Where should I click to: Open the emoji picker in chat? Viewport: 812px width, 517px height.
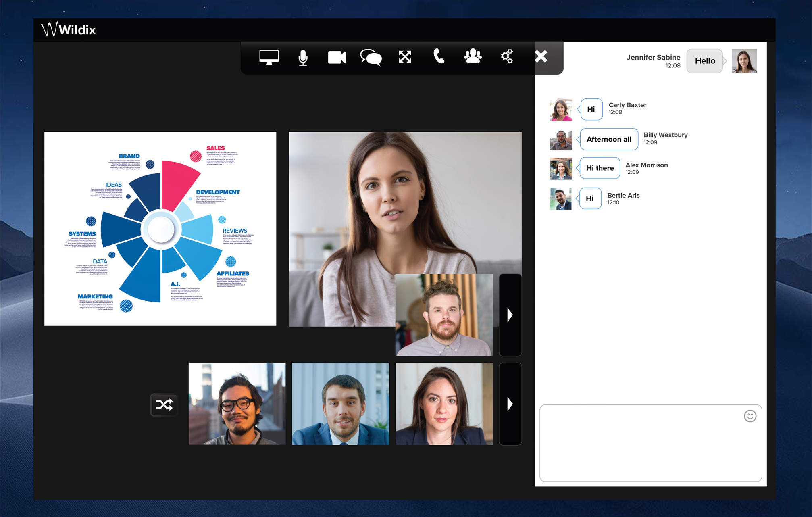pyautogui.click(x=750, y=417)
